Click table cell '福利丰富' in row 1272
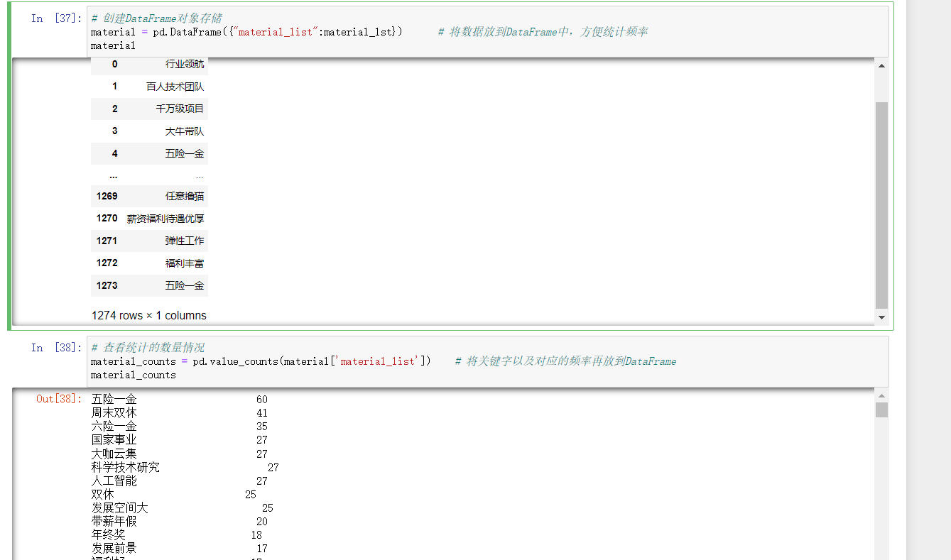 pyautogui.click(x=185, y=263)
